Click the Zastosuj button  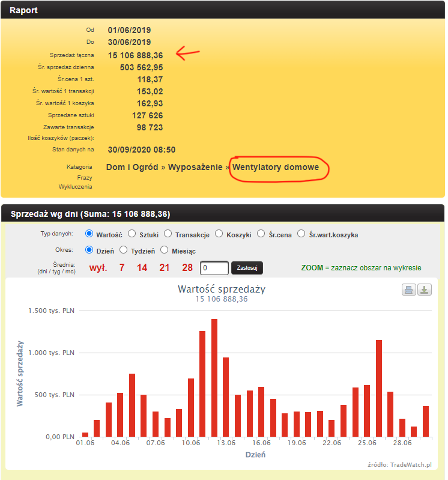[x=247, y=268]
